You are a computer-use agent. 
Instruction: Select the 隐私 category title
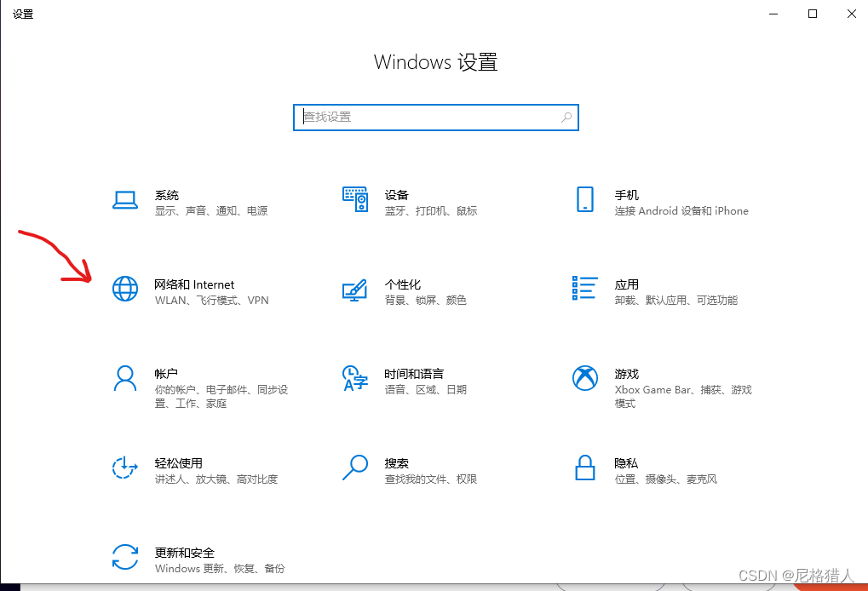626,463
